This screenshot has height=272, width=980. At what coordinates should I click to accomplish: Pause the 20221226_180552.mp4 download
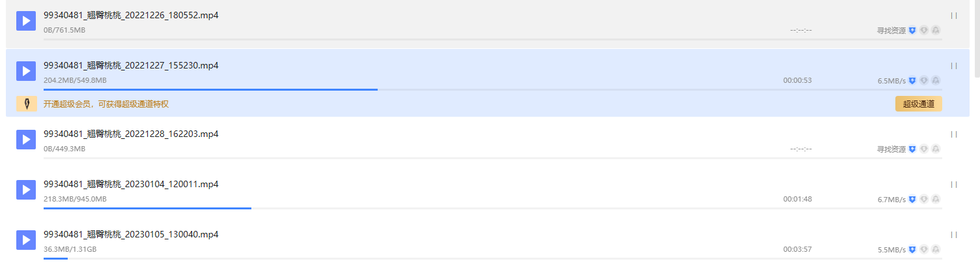[954, 16]
